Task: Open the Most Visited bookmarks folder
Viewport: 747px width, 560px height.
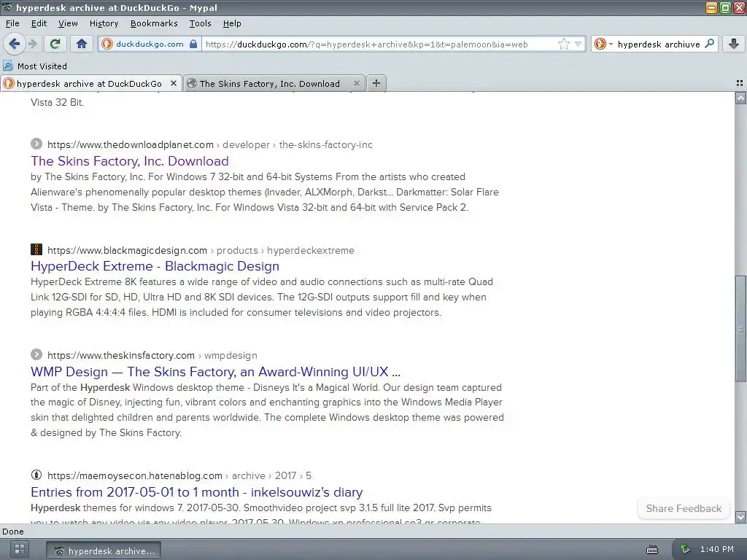Action: [x=35, y=66]
